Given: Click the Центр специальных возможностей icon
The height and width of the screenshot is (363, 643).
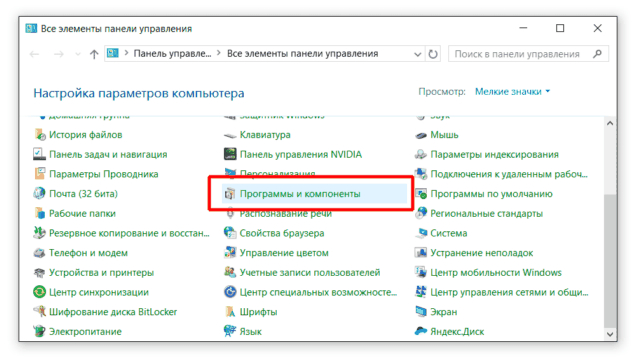Looking at the screenshot, I should pyautogui.click(x=230, y=292).
